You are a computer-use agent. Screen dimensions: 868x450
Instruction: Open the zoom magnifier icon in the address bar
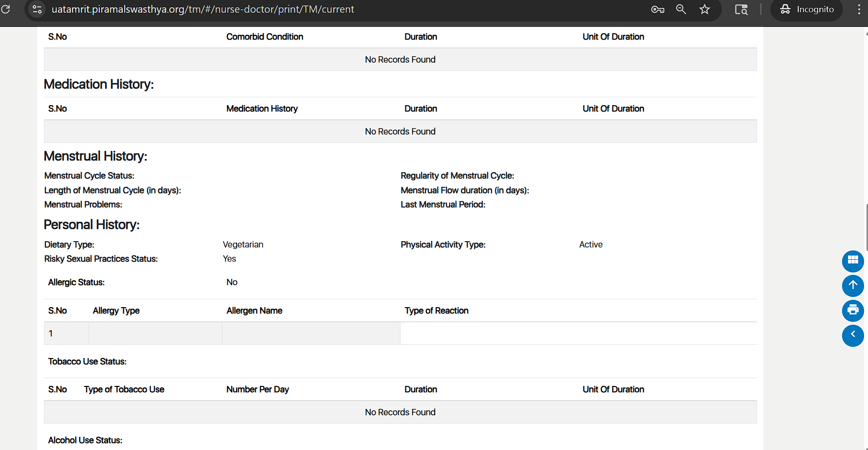tap(681, 9)
